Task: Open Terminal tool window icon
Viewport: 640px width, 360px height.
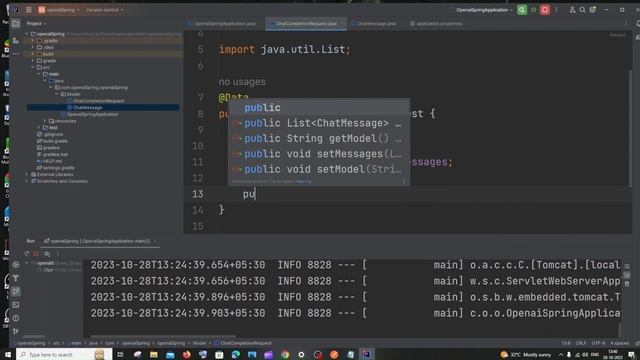Action: 16,305
